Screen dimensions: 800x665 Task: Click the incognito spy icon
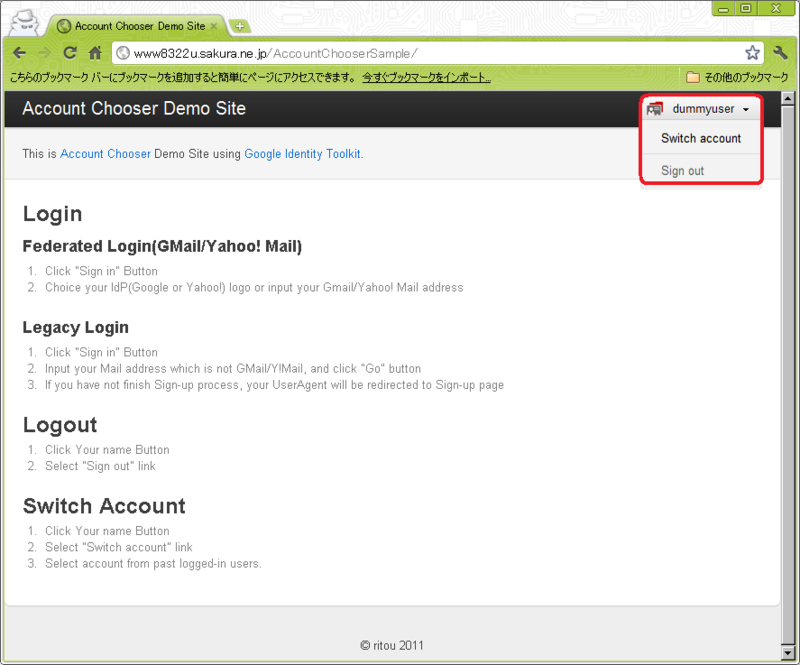(23, 23)
